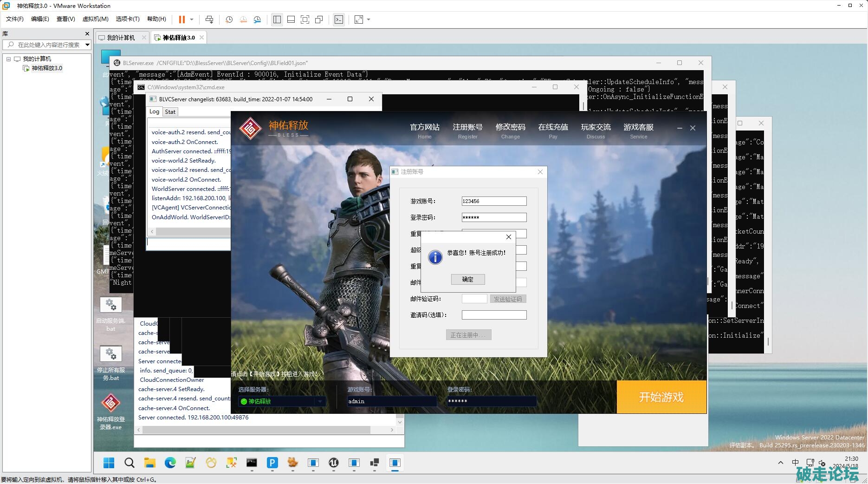Open the snapshot manager toolbar icon
This screenshot has height=484, width=868.
tap(257, 20)
